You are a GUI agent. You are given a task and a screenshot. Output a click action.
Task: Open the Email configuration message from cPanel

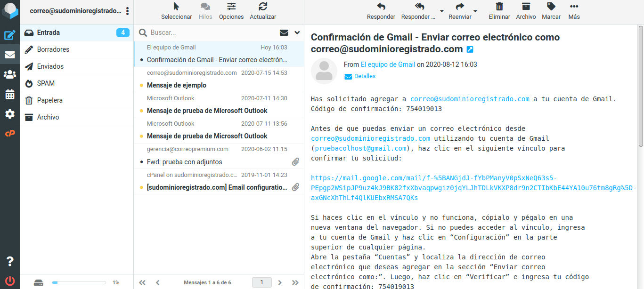click(x=219, y=181)
